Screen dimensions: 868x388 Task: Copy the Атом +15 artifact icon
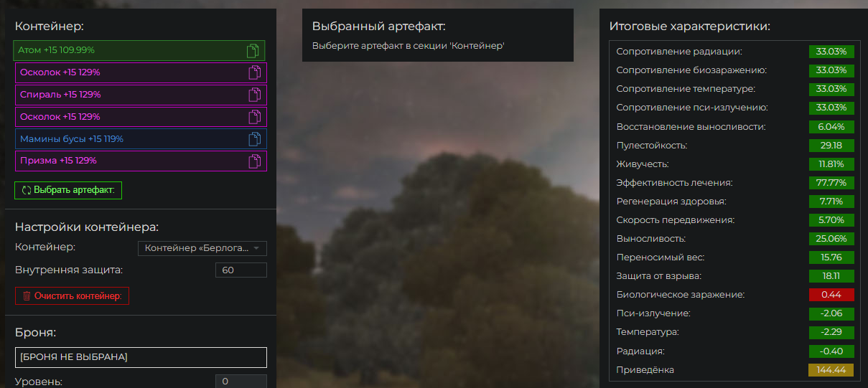click(253, 50)
